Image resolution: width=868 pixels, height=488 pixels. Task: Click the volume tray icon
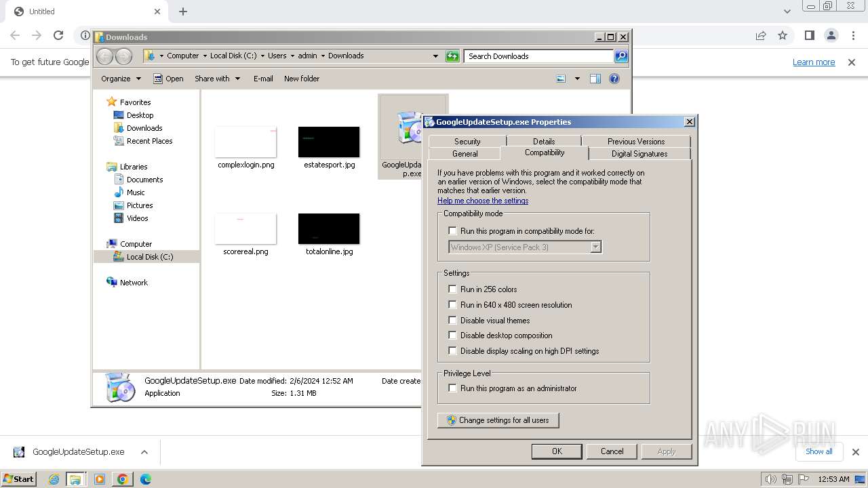click(770, 479)
